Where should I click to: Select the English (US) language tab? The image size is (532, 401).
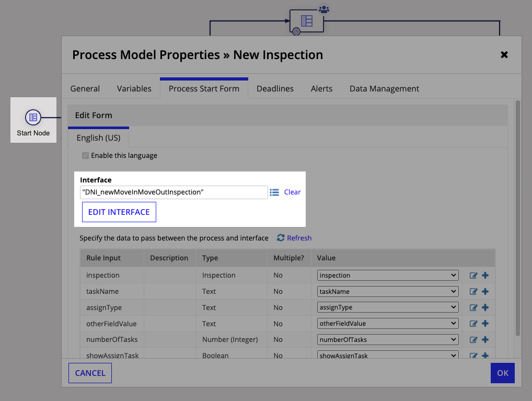(x=98, y=138)
